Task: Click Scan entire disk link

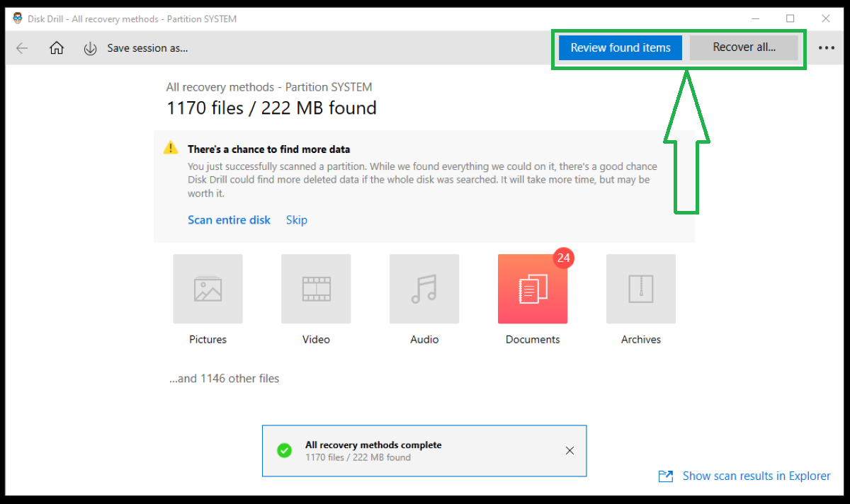Action: 229,220
